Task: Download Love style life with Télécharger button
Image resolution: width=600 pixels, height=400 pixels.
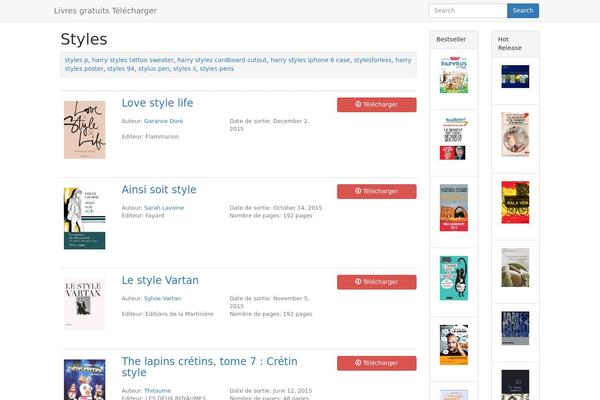Action: tap(377, 105)
